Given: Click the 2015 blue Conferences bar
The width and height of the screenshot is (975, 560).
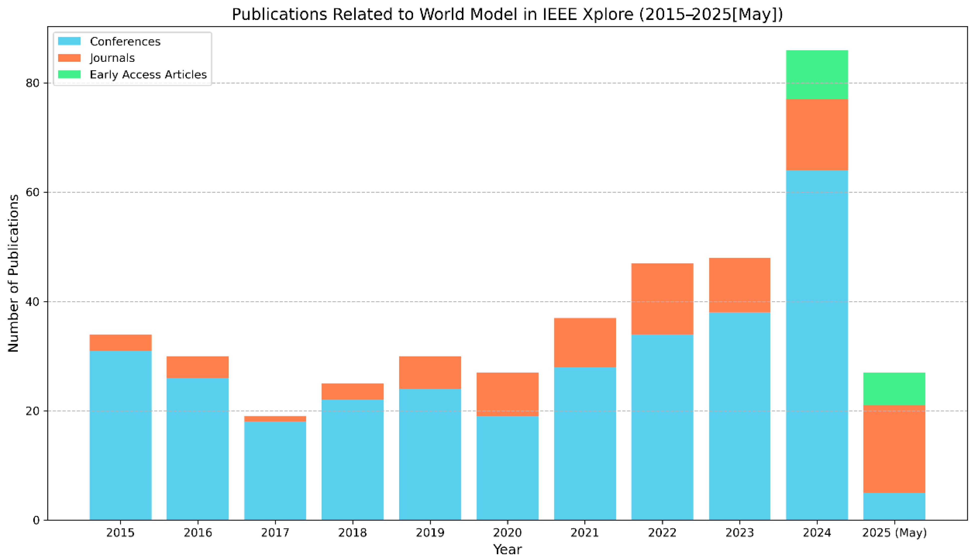Looking at the screenshot, I should (x=120, y=435).
